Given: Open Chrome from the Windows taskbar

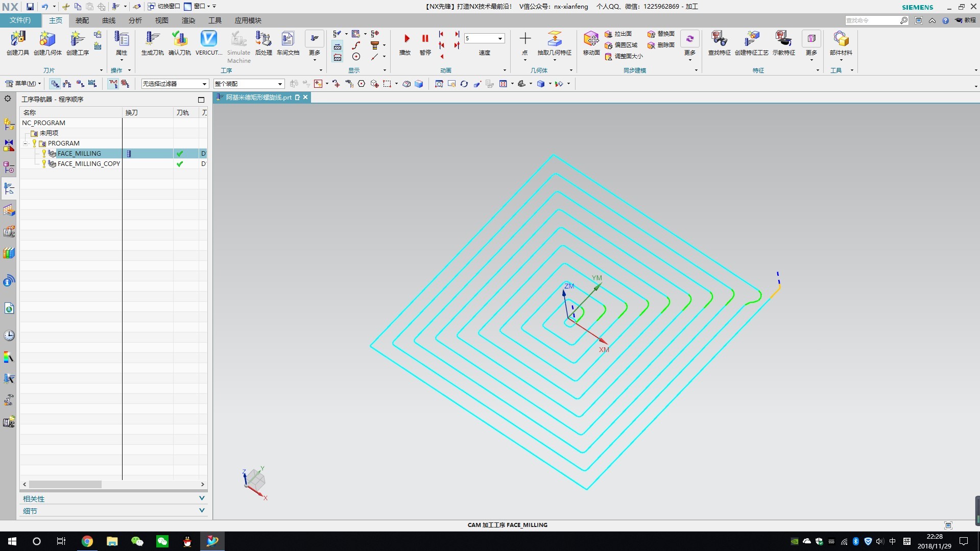Looking at the screenshot, I should pos(87,541).
